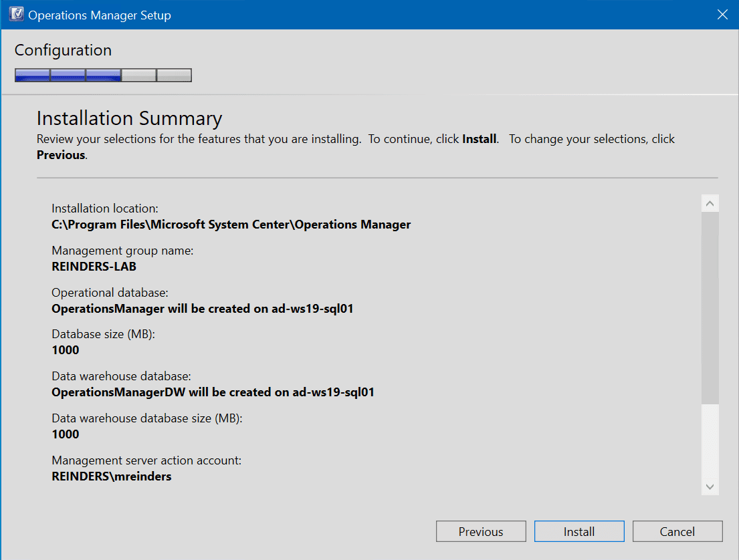Screen dimensions: 739x560
Task: Click the scrollbar thumb in the summary pane
Action: pos(710,307)
